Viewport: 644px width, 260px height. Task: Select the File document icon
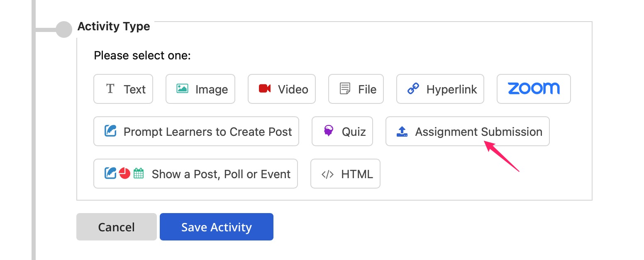tap(345, 89)
